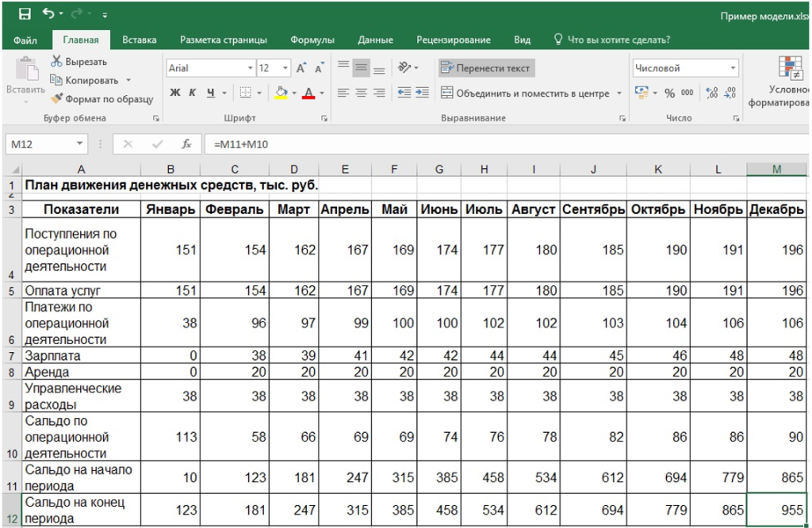Click the Save icon in title bar
Image resolution: width=812 pixels, height=528 pixels.
tap(25, 14)
